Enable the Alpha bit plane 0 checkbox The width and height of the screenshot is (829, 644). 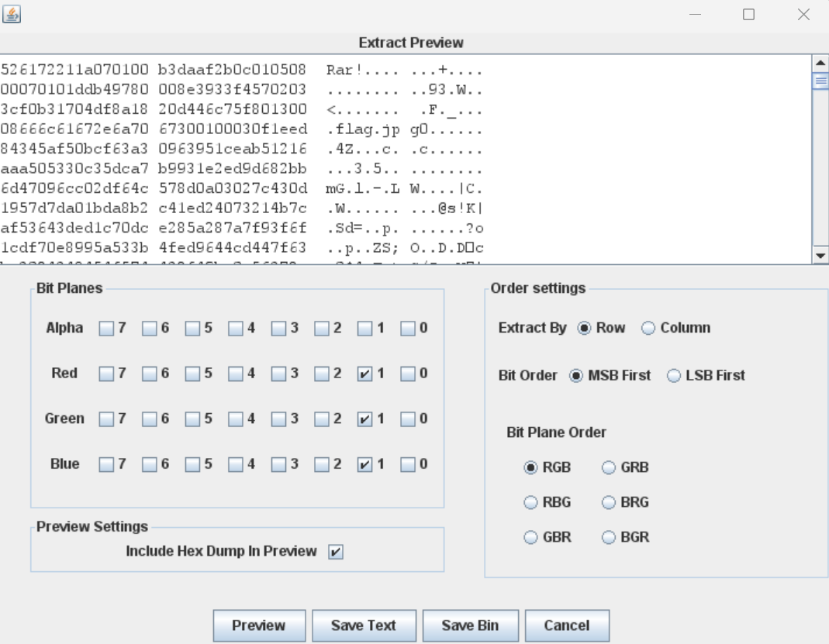[408, 329]
